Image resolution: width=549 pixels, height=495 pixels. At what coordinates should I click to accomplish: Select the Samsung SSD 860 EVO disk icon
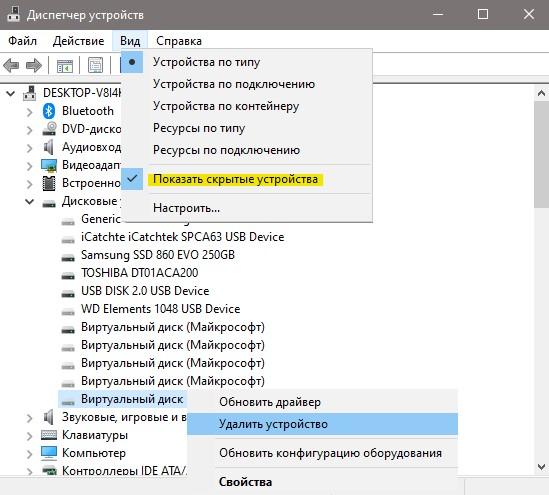point(68,257)
